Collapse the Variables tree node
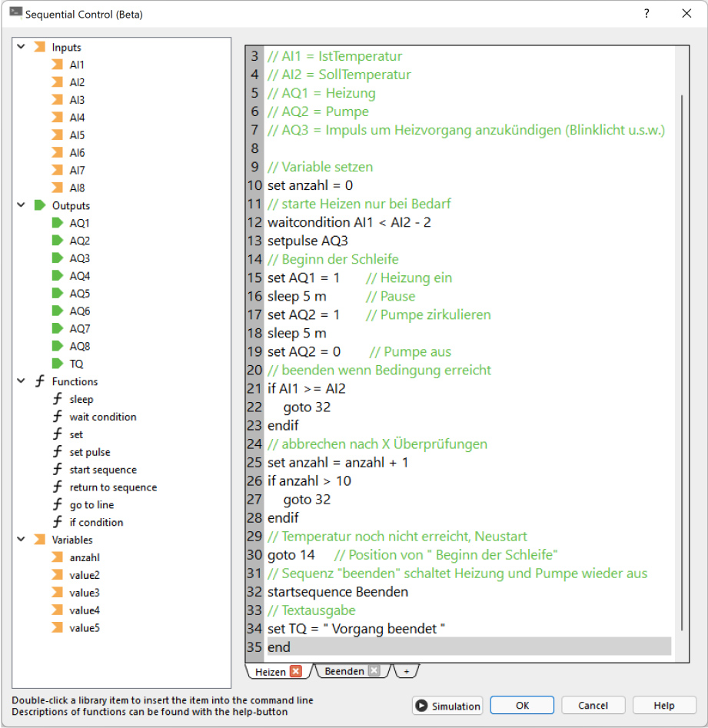Screen dimensions: 708x728 click(x=21, y=540)
